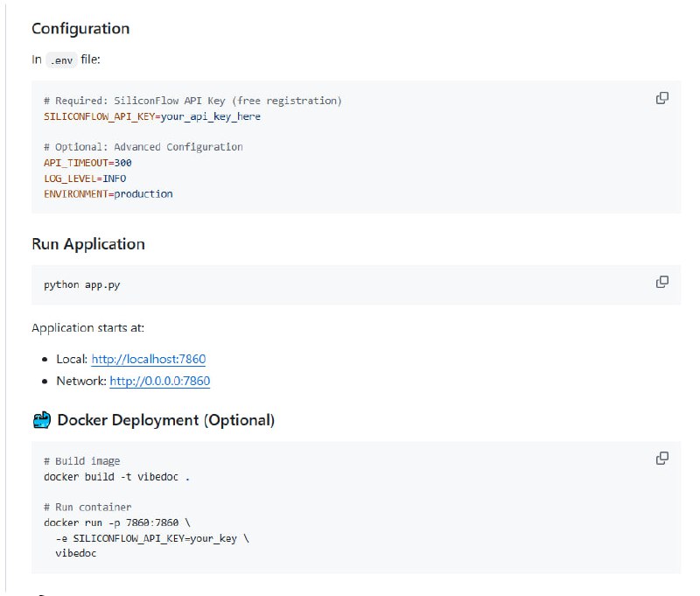
Task: Copy the .env configuration code block
Action: tap(662, 98)
